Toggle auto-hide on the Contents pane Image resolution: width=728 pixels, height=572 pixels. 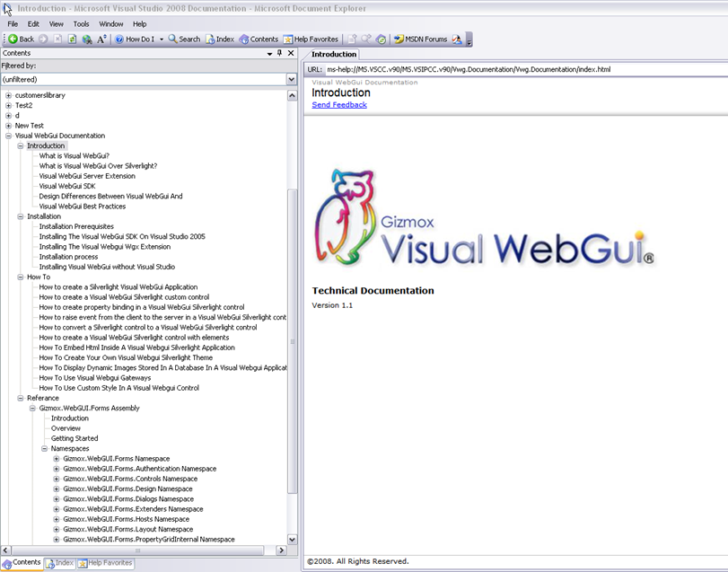[280, 53]
